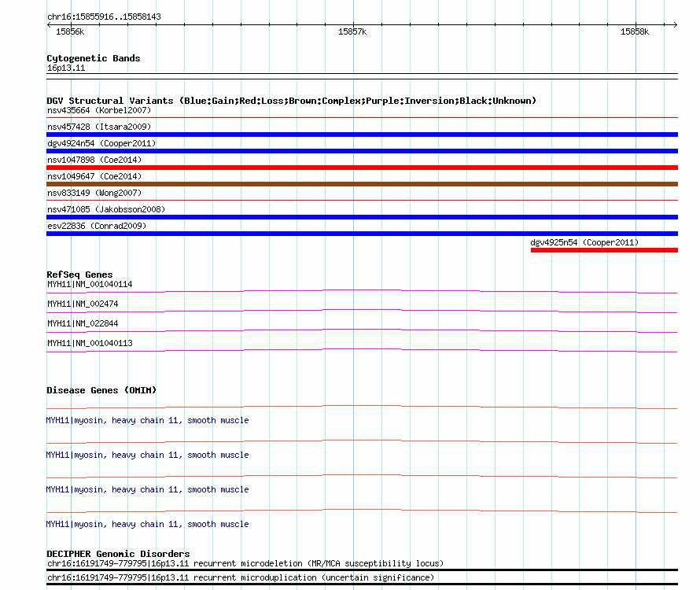
Task: Click the 15858k ruler label
Action: 635,31
